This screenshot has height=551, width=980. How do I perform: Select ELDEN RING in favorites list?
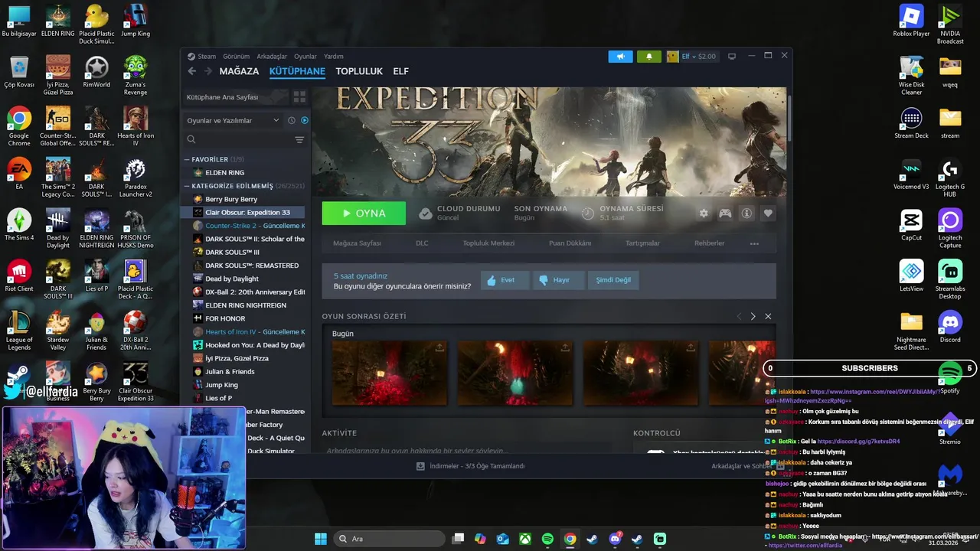coord(224,173)
